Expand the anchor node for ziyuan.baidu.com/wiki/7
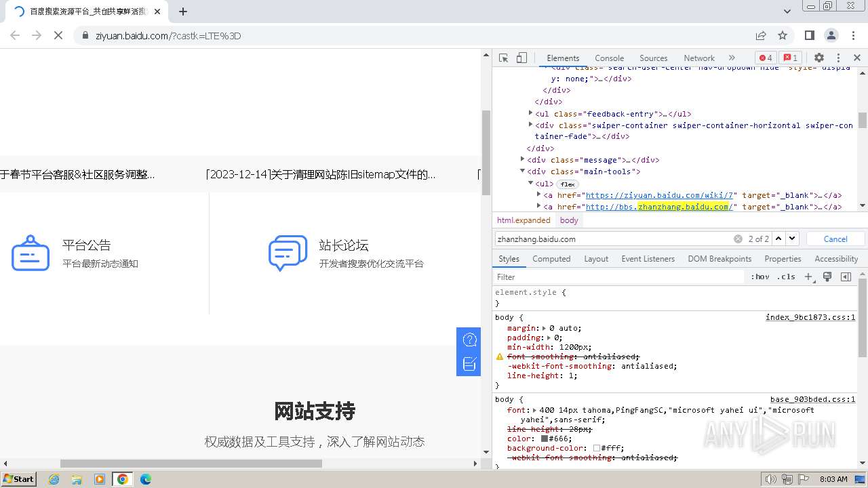This screenshot has height=488, width=868. click(x=539, y=195)
